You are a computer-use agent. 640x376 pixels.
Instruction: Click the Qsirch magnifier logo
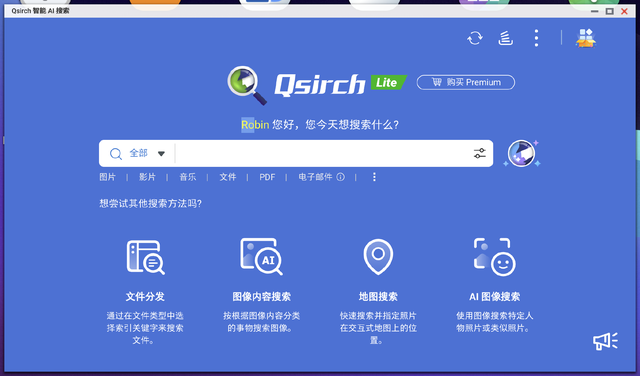click(247, 85)
